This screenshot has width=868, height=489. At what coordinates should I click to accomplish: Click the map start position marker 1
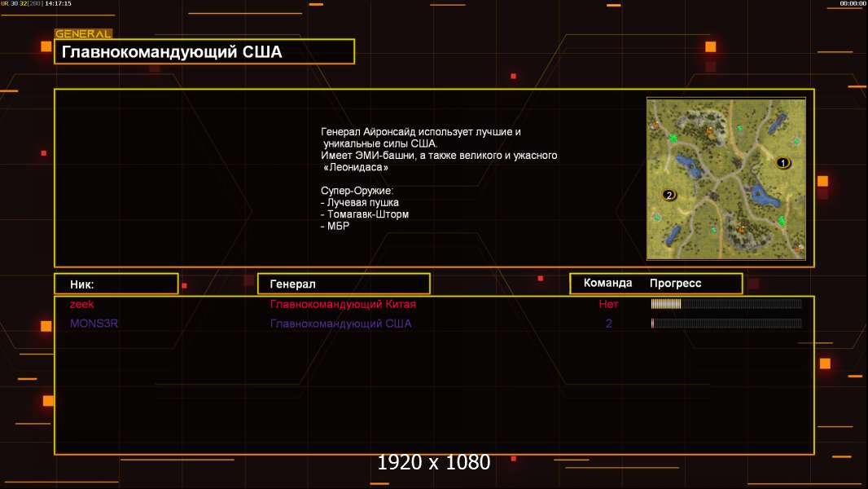pyautogui.click(x=783, y=163)
